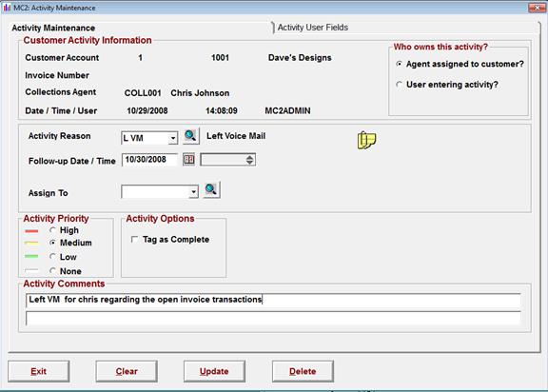Image resolution: width=548 pixels, height=392 pixels.
Task: Select the High priority radio button
Action: tap(52, 230)
